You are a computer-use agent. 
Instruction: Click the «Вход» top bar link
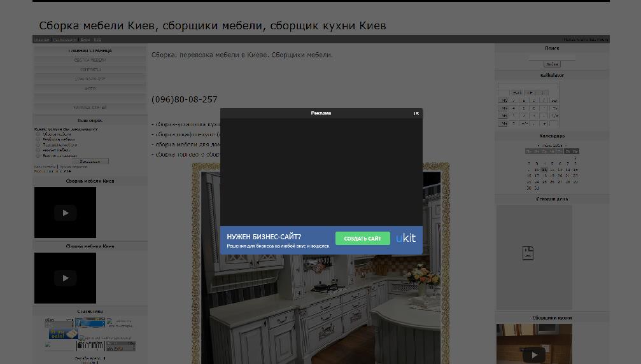coord(85,39)
